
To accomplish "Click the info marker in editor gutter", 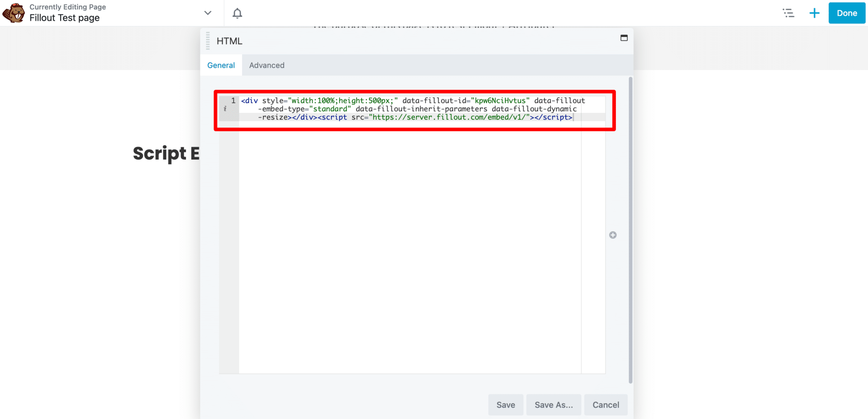I will [225, 109].
